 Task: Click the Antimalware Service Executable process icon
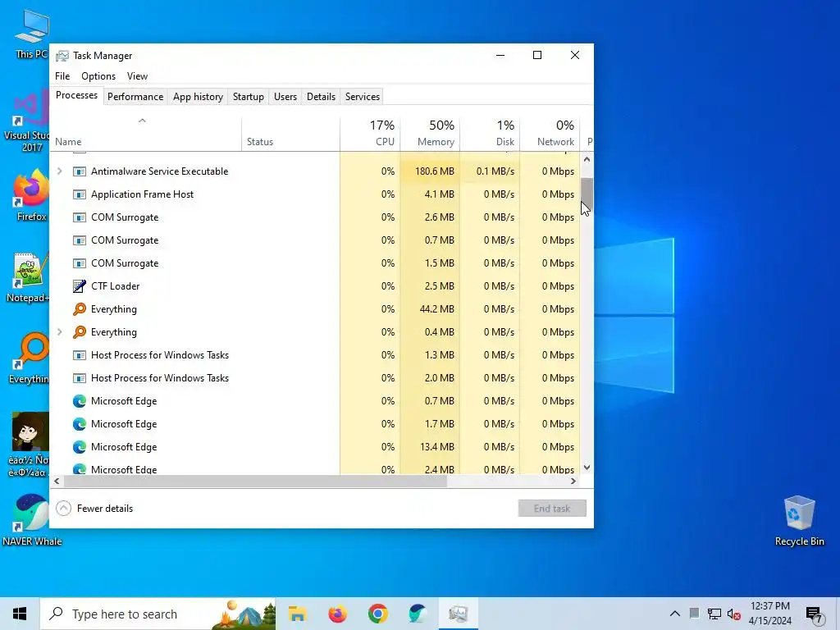tap(80, 171)
